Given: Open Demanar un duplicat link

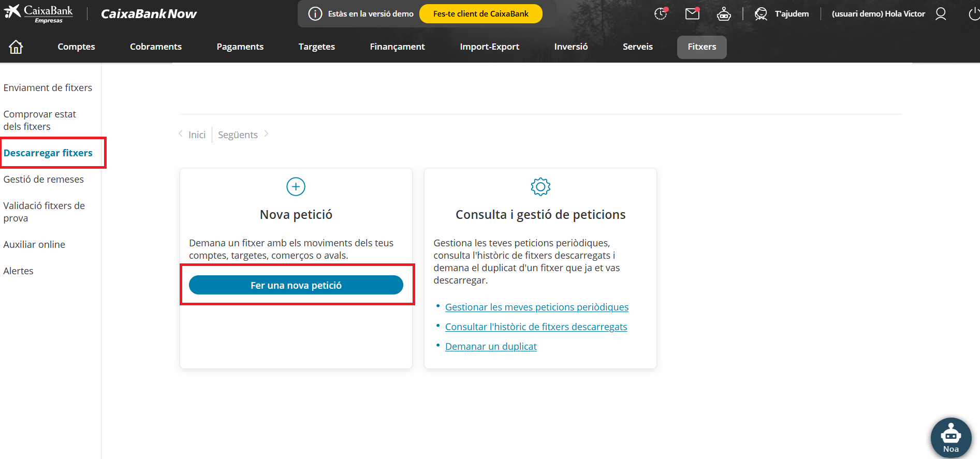Looking at the screenshot, I should point(490,346).
